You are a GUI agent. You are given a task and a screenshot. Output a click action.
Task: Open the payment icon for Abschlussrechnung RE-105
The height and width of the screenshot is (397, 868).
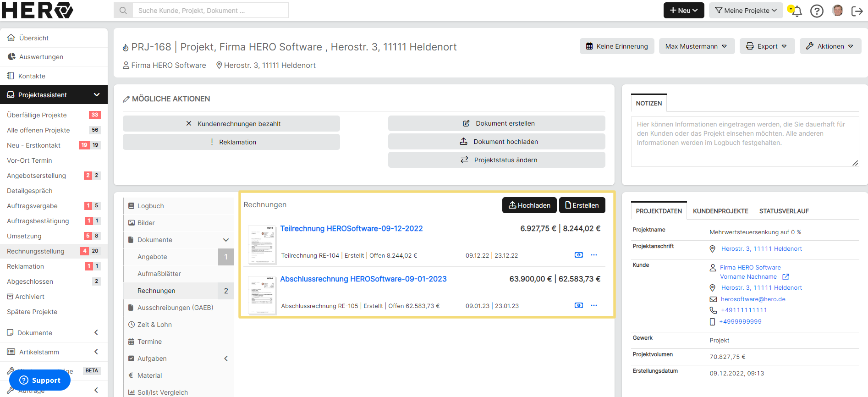coord(579,305)
